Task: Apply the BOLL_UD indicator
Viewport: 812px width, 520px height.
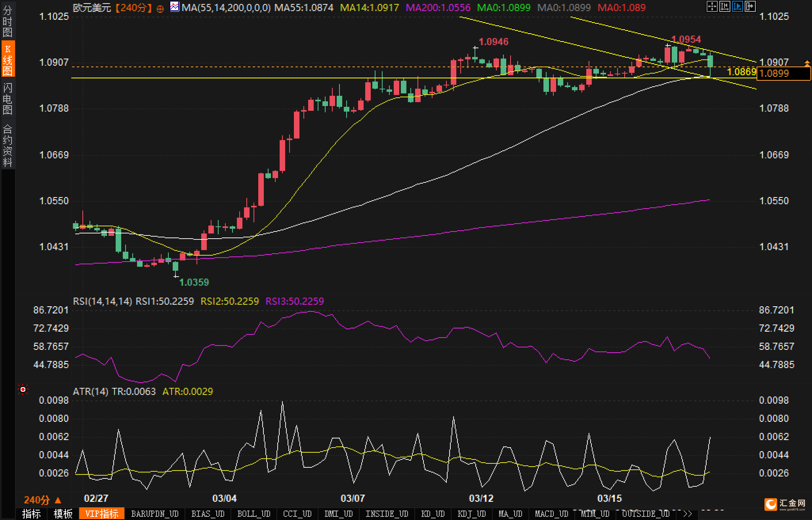Action: (x=254, y=514)
